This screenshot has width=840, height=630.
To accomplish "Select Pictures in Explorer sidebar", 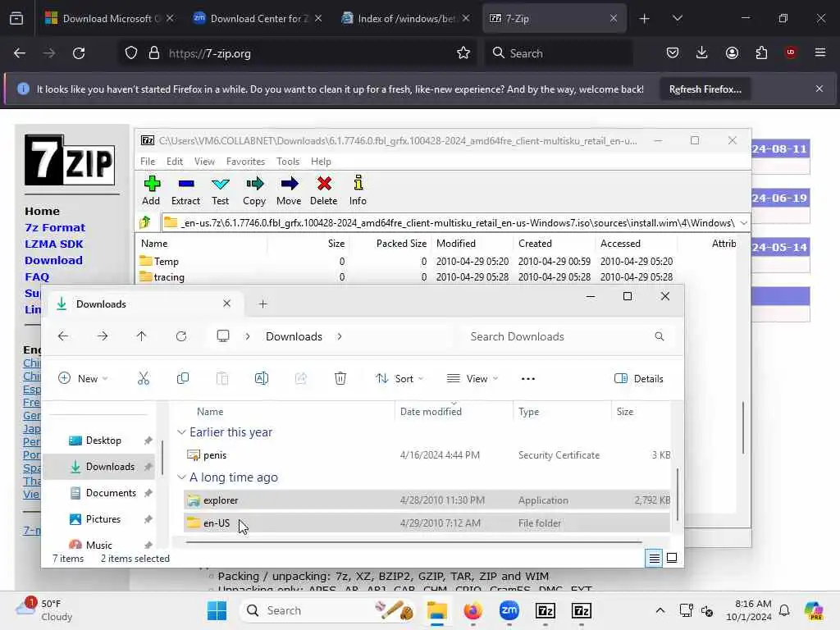I will pyautogui.click(x=103, y=519).
